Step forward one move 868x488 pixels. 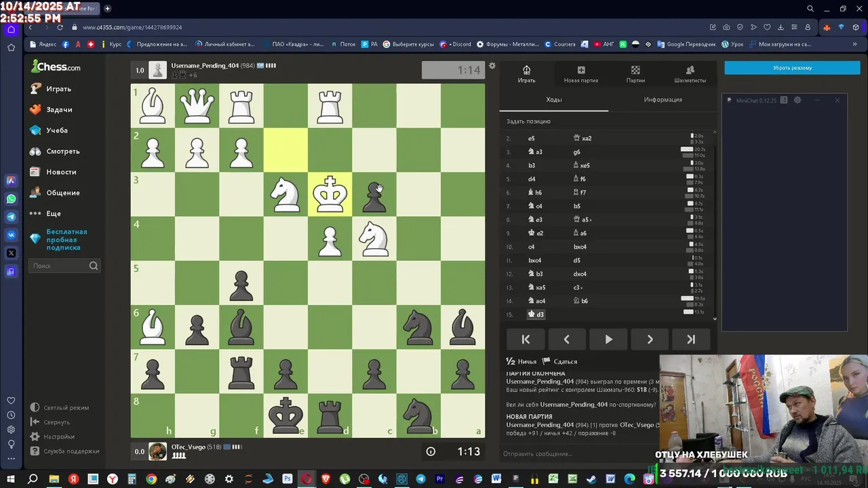[650, 340]
